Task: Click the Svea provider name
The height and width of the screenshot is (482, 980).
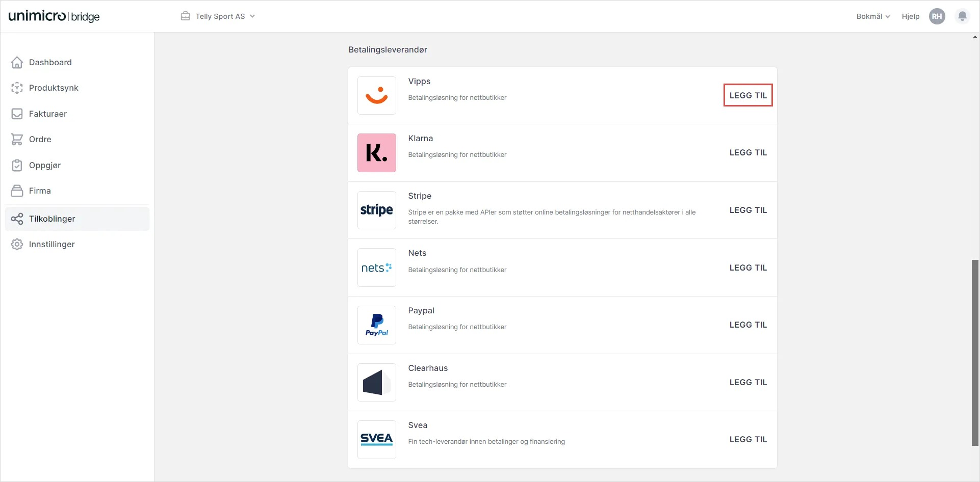Action: (418, 425)
